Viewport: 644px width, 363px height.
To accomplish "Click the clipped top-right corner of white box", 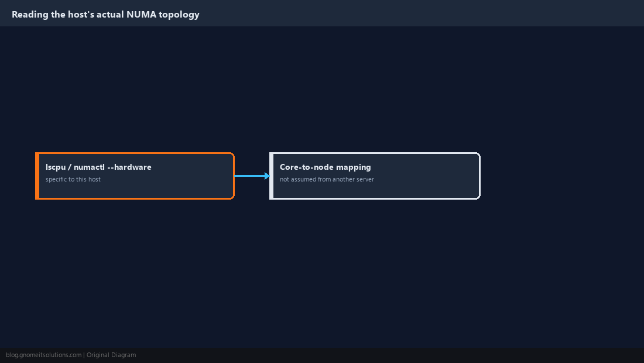I will [x=478, y=155].
